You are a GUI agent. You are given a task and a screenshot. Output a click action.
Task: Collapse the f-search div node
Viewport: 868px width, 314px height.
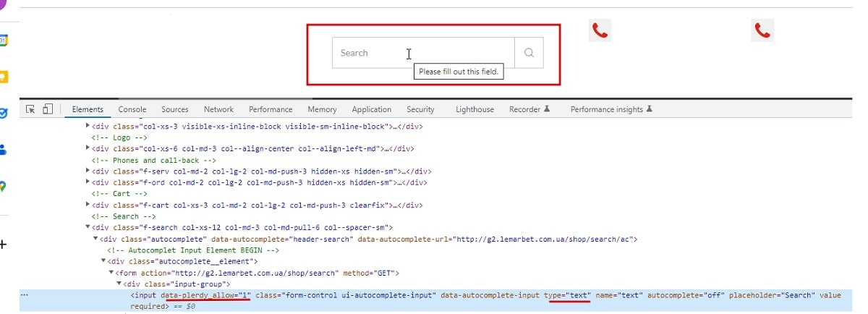[x=88, y=228]
